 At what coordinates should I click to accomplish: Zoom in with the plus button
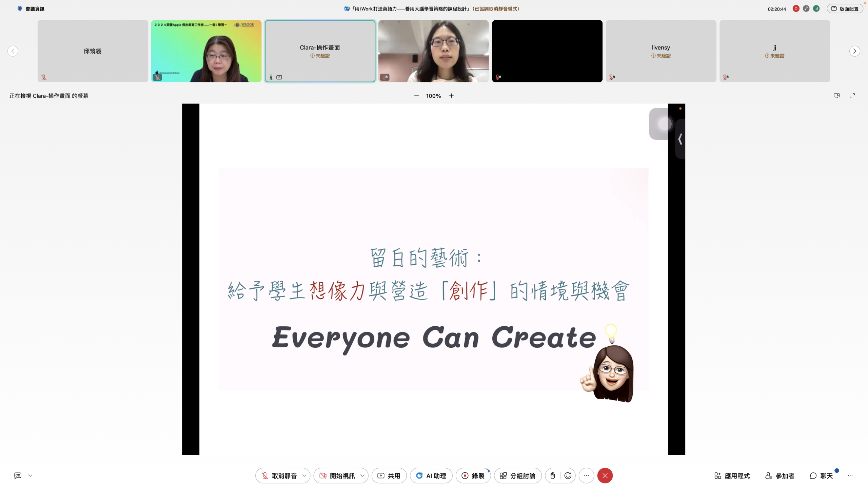pos(451,96)
